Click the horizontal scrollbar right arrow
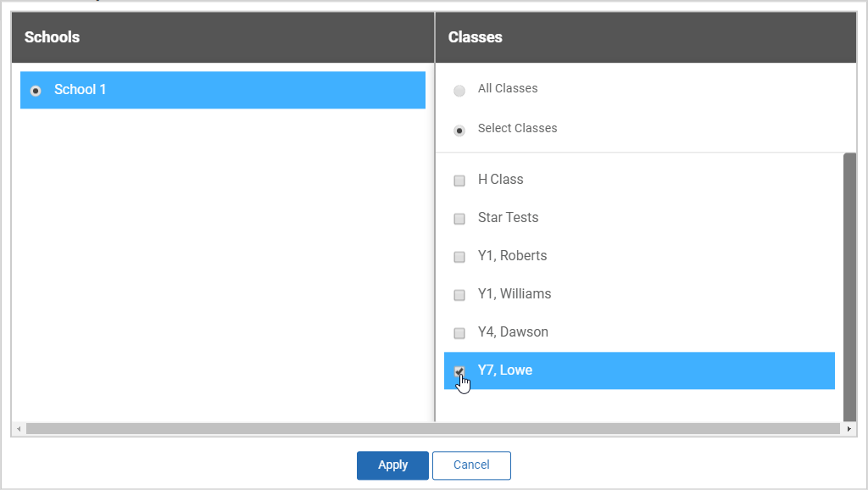 [x=849, y=429]
